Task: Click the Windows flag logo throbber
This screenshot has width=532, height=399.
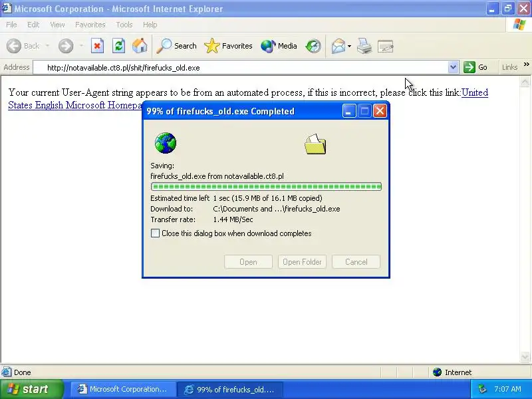Action: tap(519, 25)
